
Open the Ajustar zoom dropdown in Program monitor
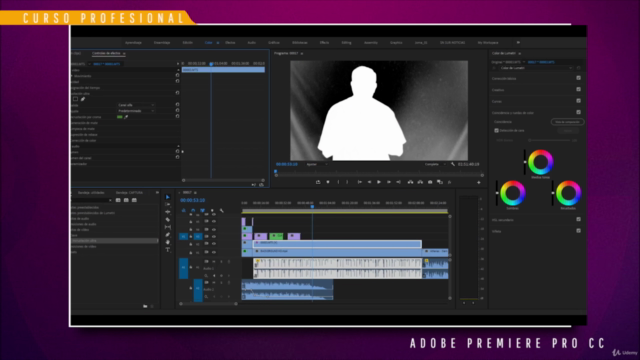coord(317,164)
